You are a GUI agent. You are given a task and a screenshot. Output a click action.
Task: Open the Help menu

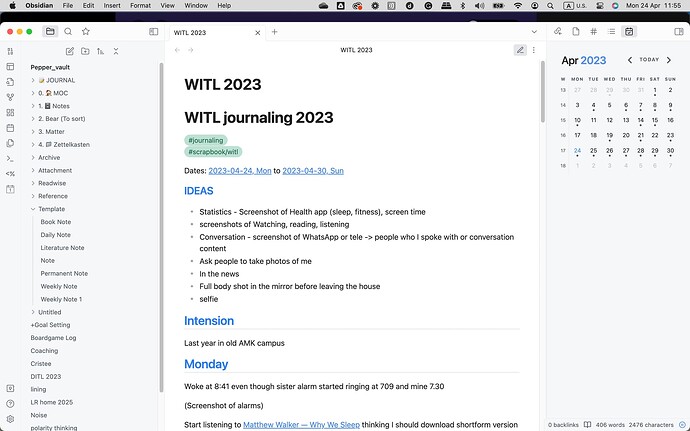tap(224, 5)
